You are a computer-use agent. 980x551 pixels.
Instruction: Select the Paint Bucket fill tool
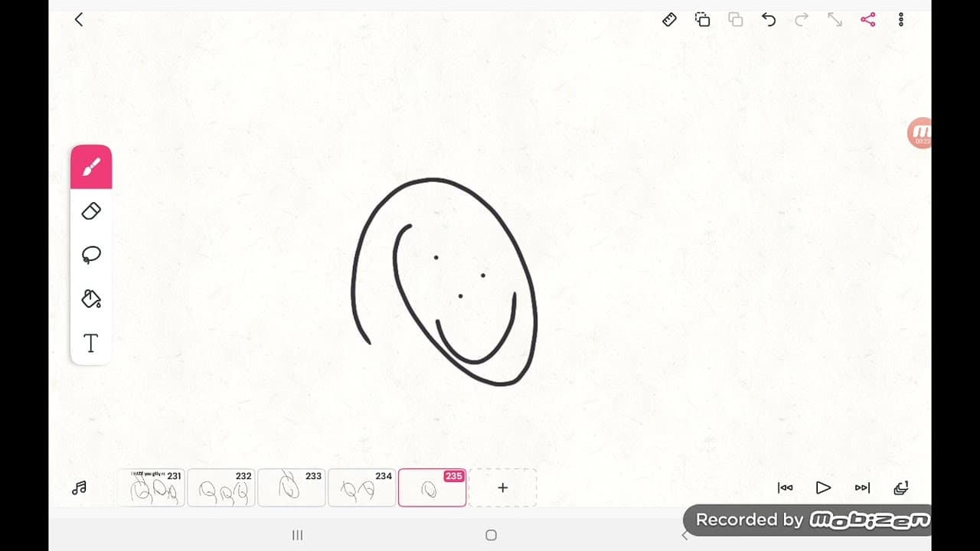91,298
